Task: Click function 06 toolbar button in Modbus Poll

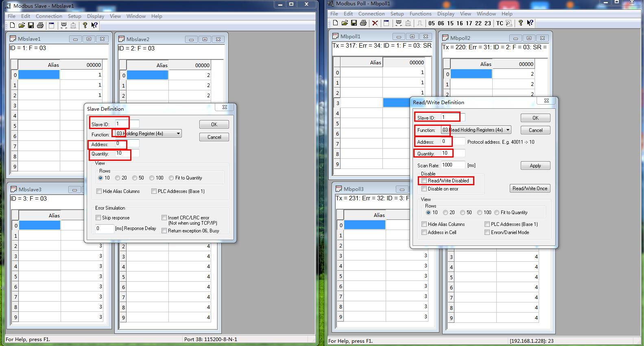Action: pos(441,23)
